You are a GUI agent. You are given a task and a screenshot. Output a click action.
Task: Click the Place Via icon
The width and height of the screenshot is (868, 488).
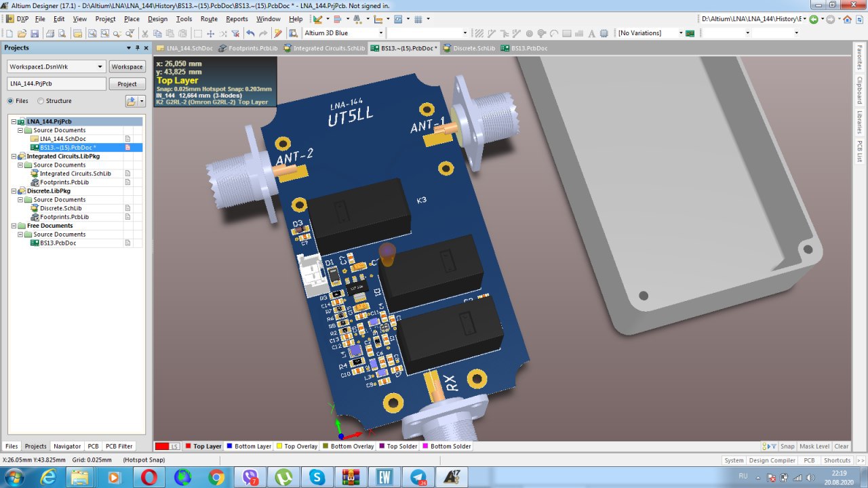[x=542, y=33]
